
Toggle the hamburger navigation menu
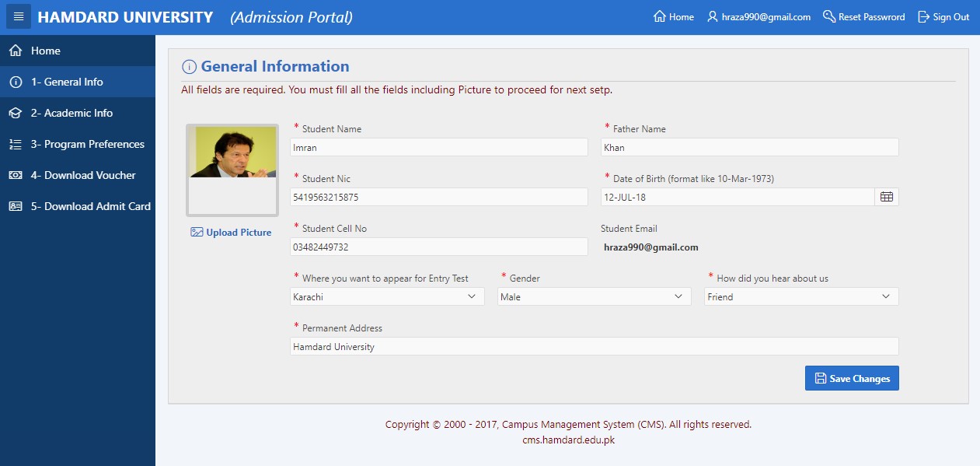[19, 16]
